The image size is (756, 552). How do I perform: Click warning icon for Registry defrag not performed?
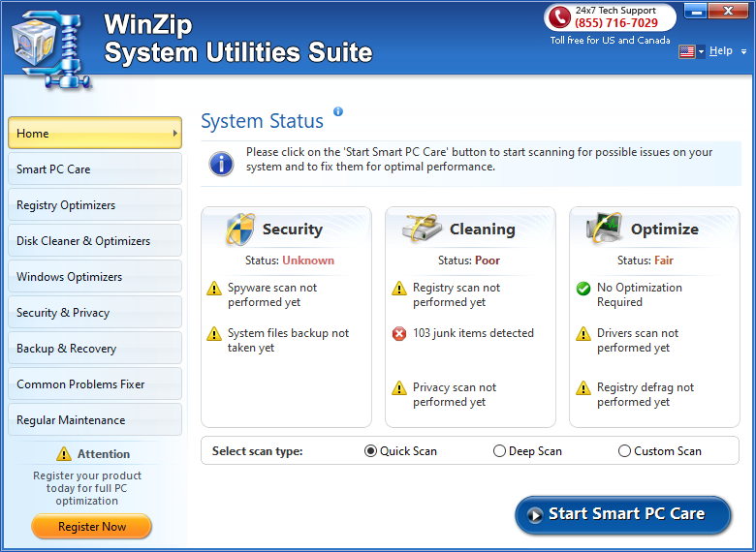coord(583,387)
